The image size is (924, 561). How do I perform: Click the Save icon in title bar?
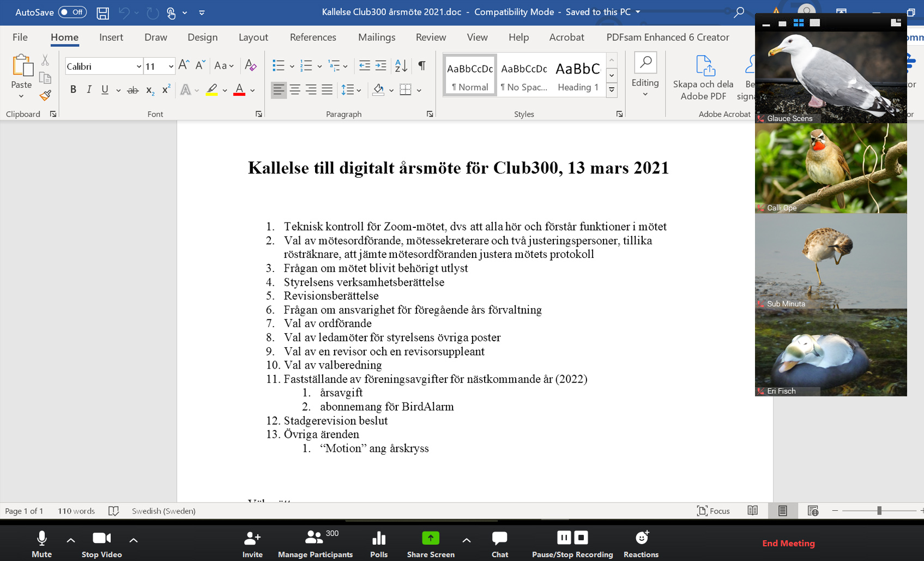(x=102, y=13)
